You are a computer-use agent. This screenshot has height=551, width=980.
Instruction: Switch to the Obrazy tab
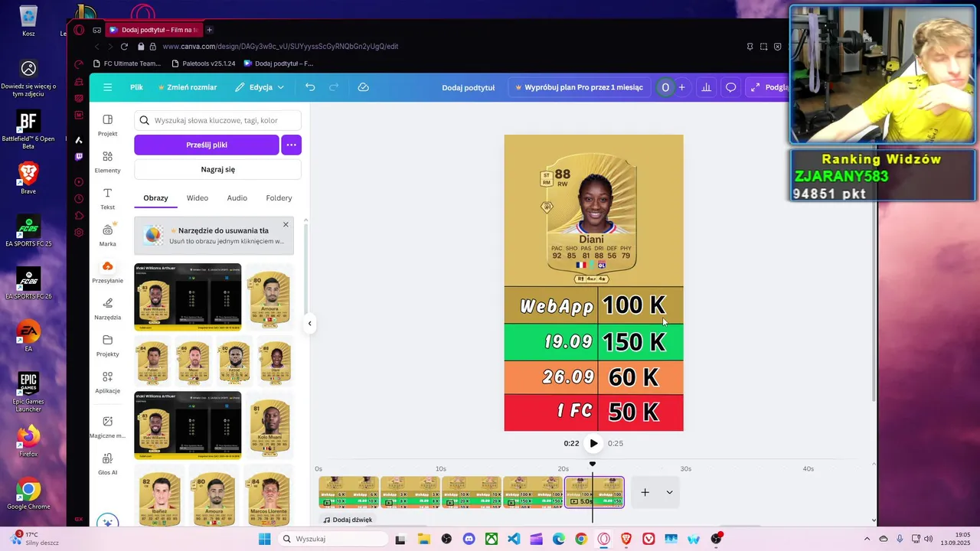coord(155,198)
